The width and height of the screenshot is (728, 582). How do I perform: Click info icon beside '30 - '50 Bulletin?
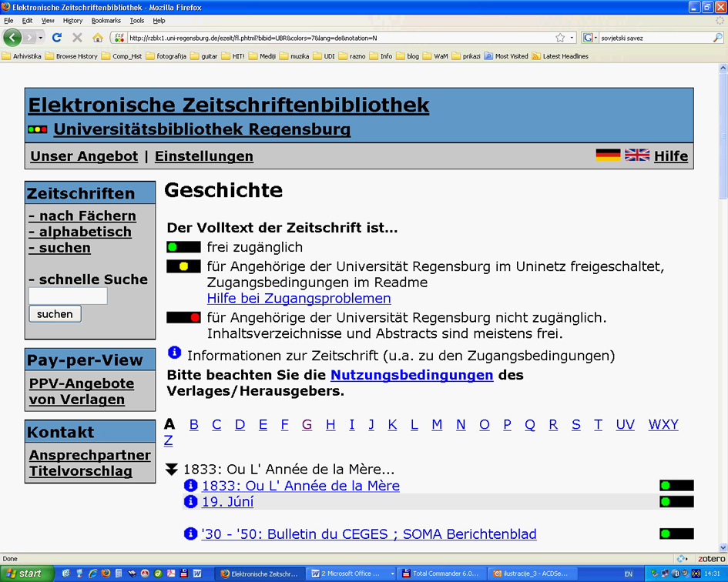(x=191, y=533)
